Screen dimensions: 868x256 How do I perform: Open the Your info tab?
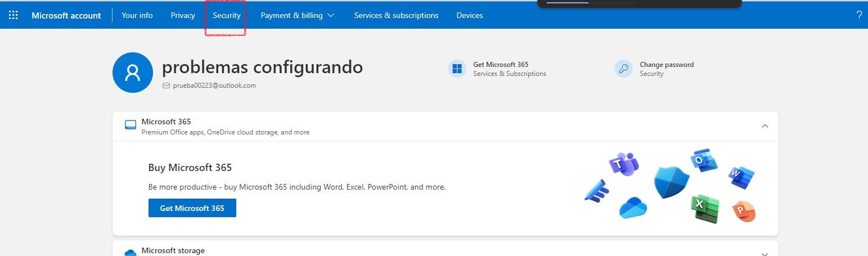[137, 15]
